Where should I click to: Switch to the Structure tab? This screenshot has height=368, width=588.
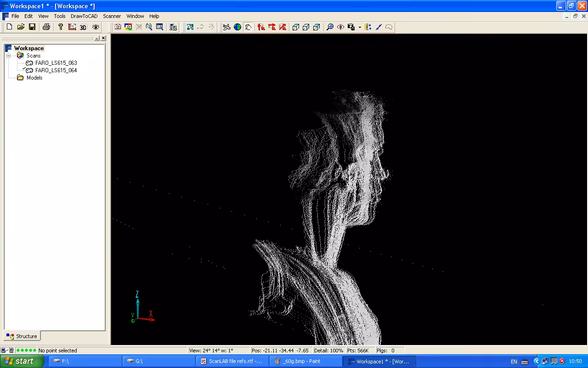pyautogui.click(x=22, y=336)
